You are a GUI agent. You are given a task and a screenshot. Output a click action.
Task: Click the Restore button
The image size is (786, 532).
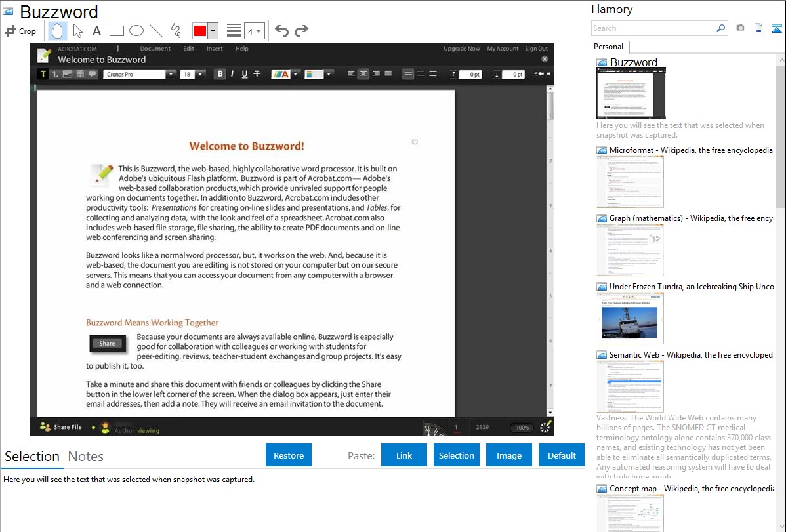pos(289,455)
